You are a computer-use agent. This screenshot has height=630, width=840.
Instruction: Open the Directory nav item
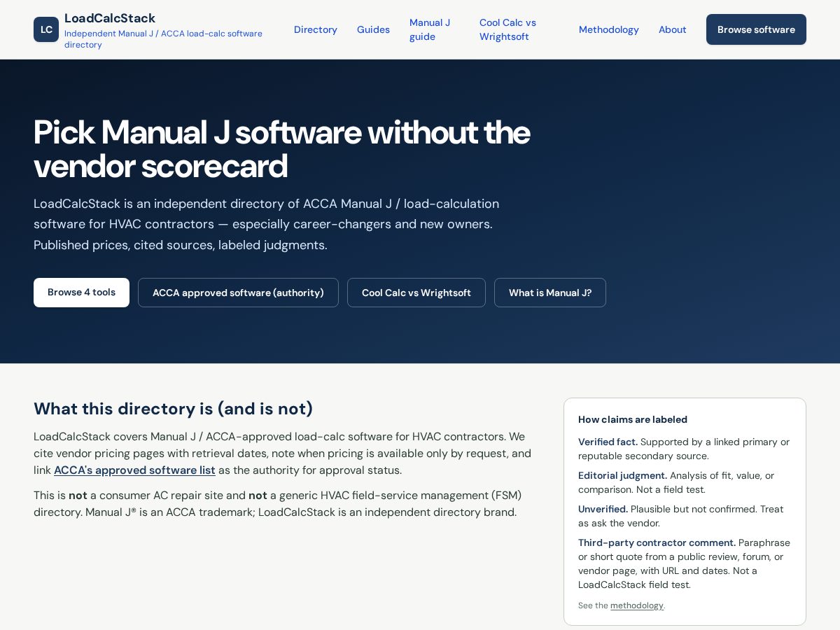tap(316, 29)
